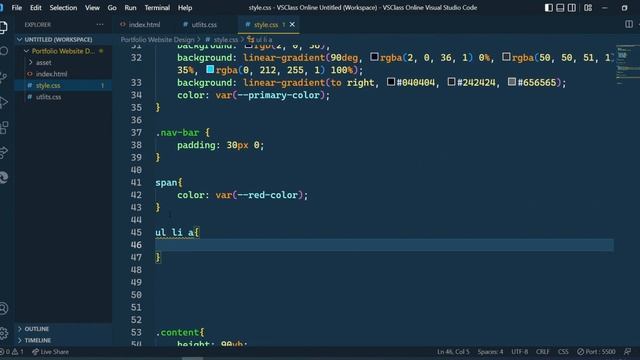Expand the asset folder
The width and height of the screenshot is (640, 360).
click(x=43, y=62)
